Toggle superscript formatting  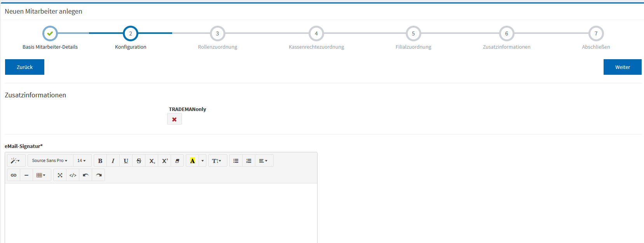(165, 161)
